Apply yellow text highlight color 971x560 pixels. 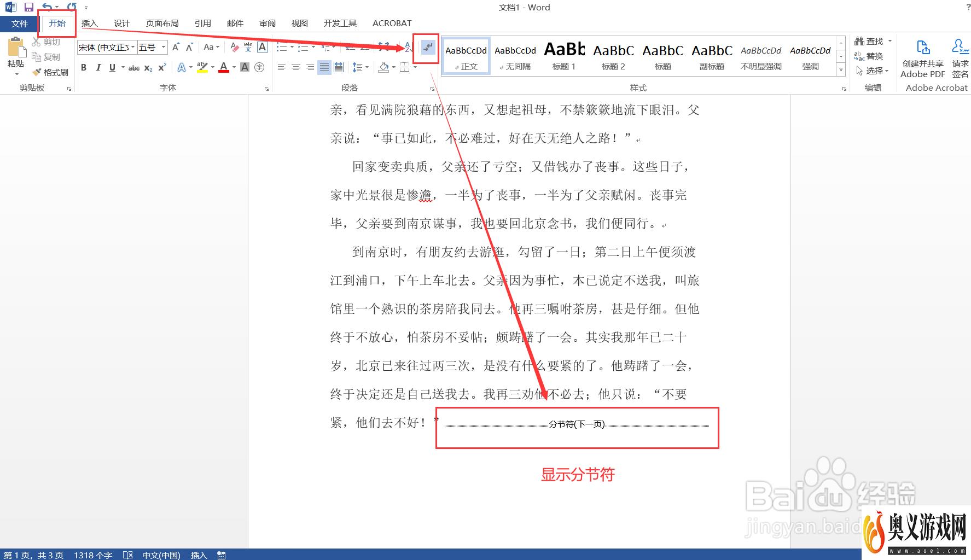tap(202, 67)
